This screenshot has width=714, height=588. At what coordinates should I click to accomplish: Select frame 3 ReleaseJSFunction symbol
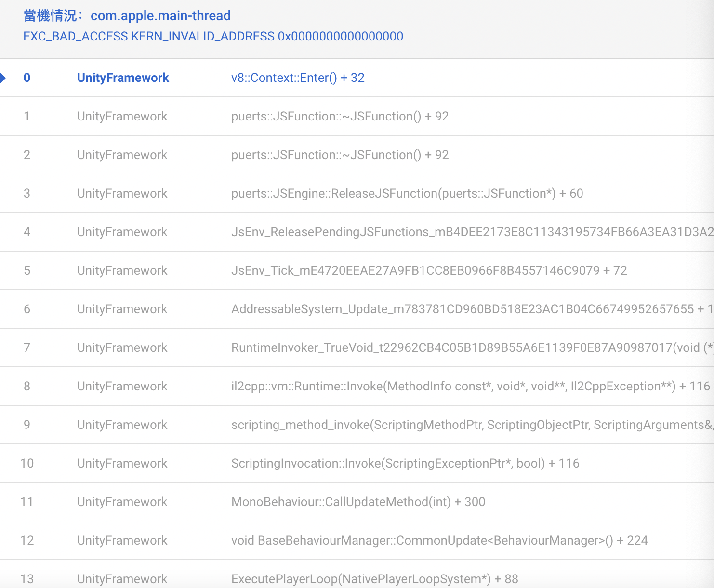click(x=407, y=193)
